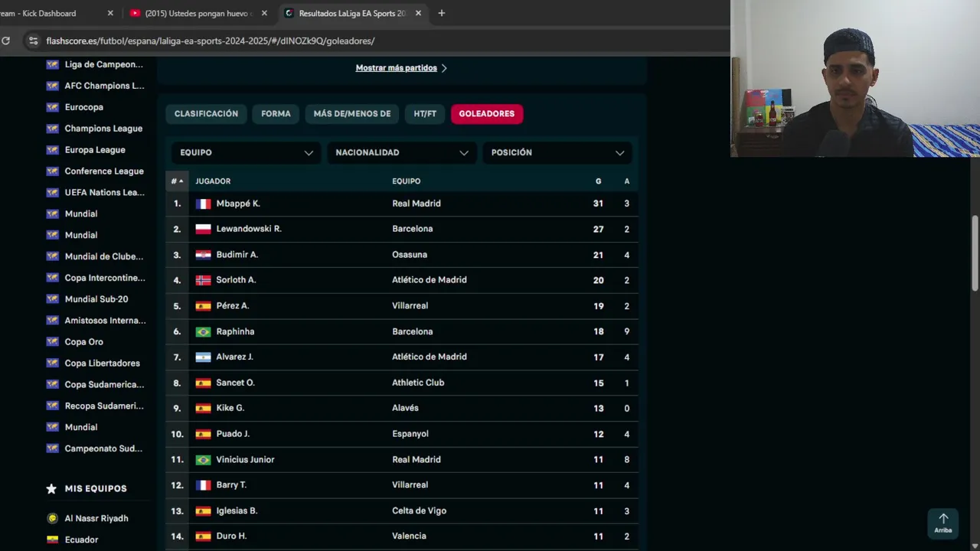Click the Ecuador flag in Mis Equipos
The width and height of the screenshot is (980, 551).
(x=52, y=540)
